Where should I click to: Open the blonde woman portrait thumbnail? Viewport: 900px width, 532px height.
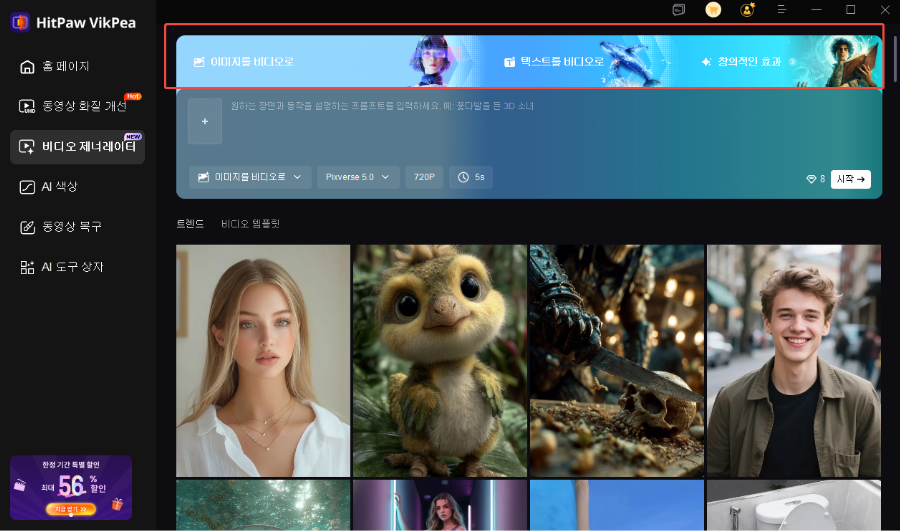pyautogui.click(x=263, y=360)
